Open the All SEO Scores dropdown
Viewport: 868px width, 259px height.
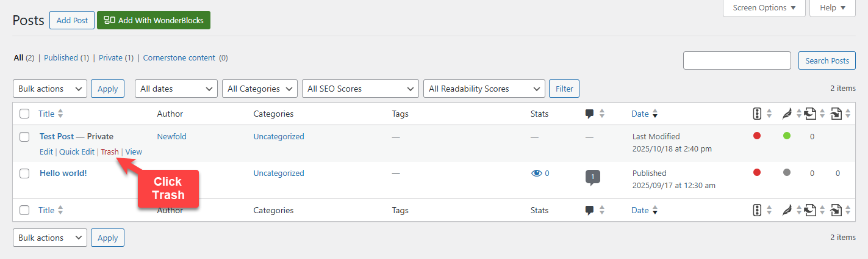(x=360, y=89)
